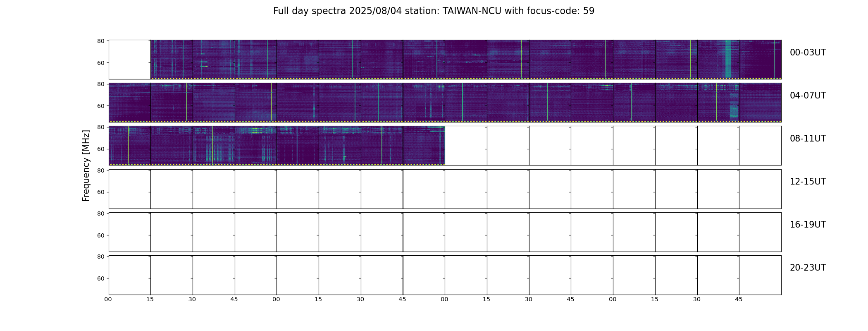Open the 00-03UT panel with the wide teal band

pos(718,60)
